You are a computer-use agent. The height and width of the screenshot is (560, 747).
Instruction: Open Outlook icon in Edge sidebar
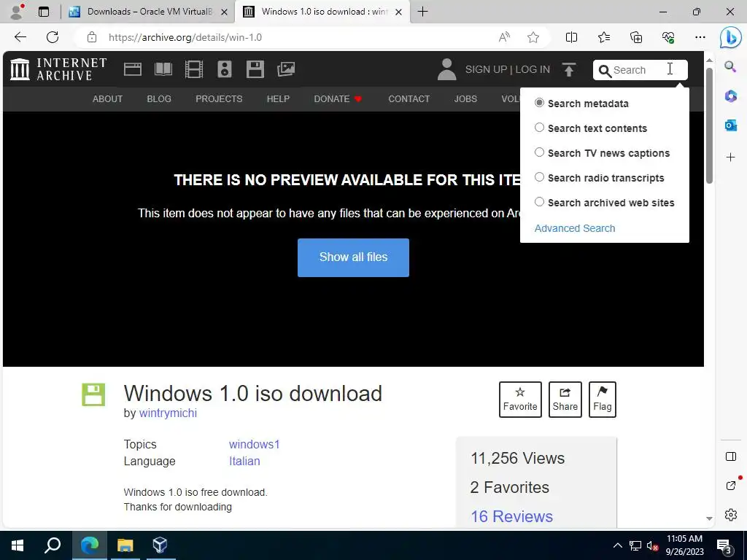730,125
